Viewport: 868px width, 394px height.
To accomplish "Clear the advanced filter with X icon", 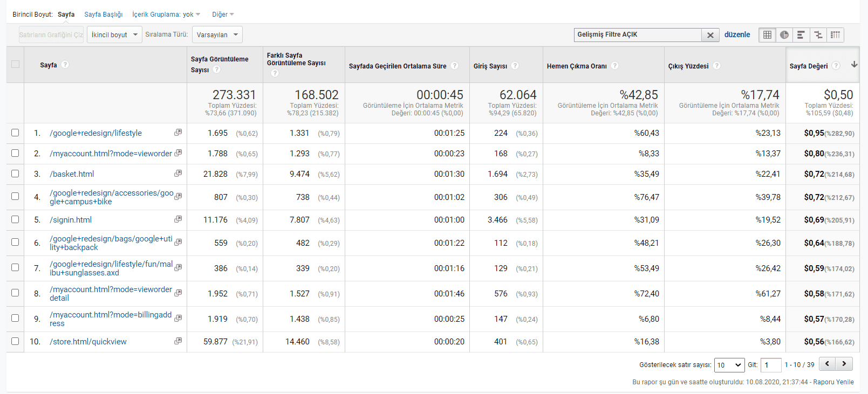I will pyautogui.click(x=710, y=35).
